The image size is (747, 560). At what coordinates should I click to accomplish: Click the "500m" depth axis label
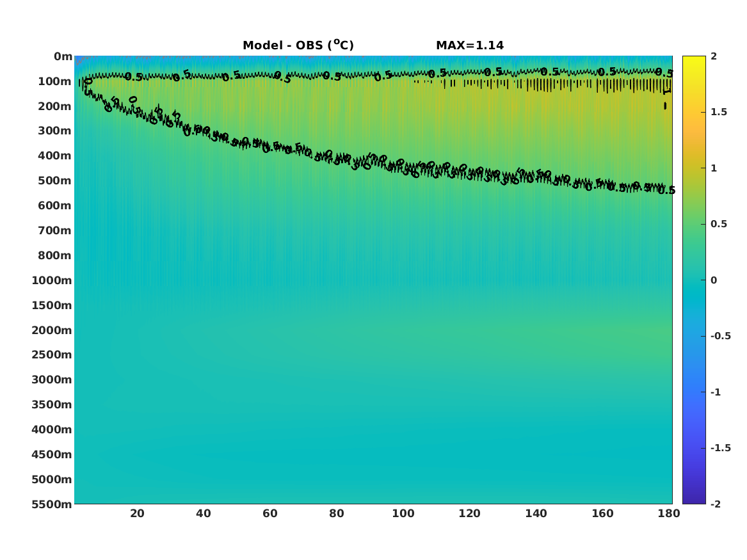click(55, 181)
